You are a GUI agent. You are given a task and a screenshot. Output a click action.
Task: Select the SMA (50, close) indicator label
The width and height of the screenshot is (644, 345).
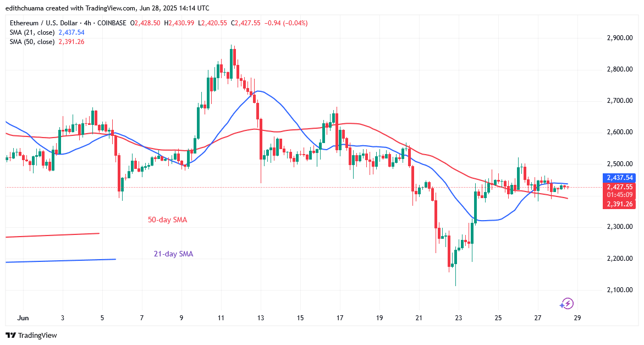(32, 42)
